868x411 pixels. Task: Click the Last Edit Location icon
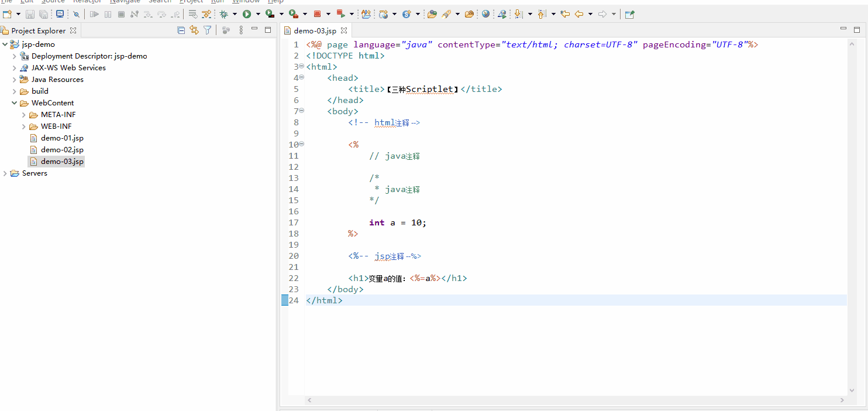565,14
